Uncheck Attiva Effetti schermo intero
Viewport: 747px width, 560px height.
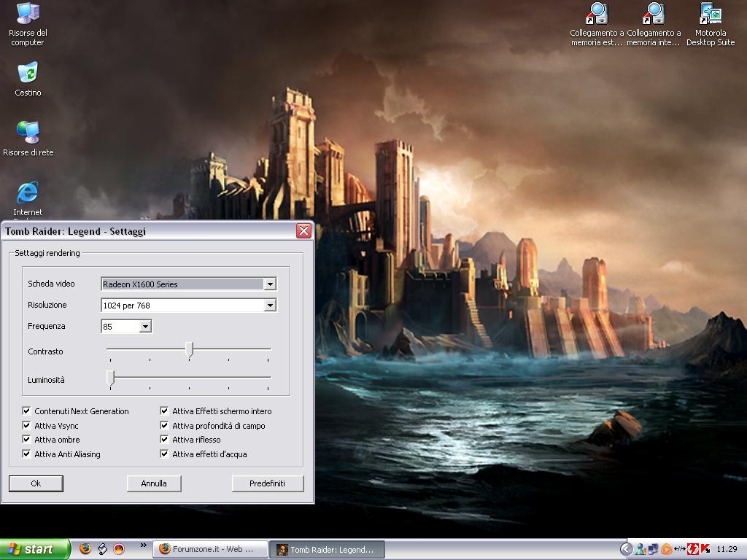click(164, 411)
